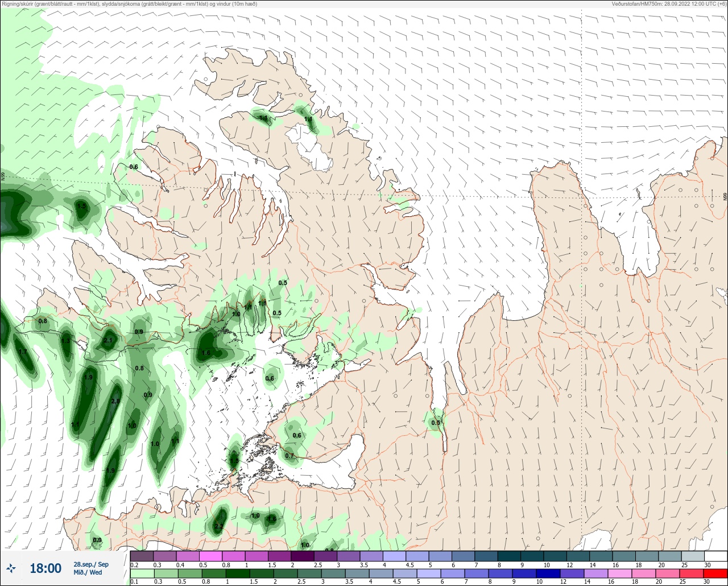728x586 pixels.
Task: Click the 0.1 label in the bottom legend row
Action: tap(134, 582)
